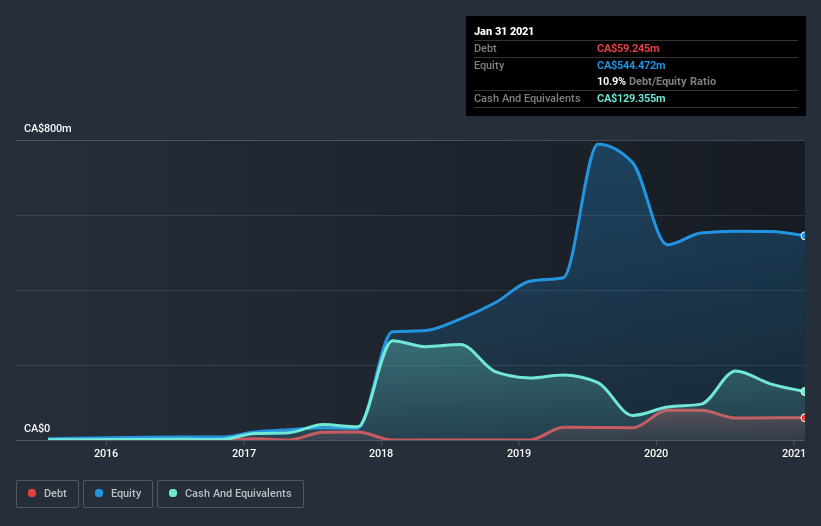
Task: Click Cash And Equivalents label in tooltip
Action: point(527,98)
